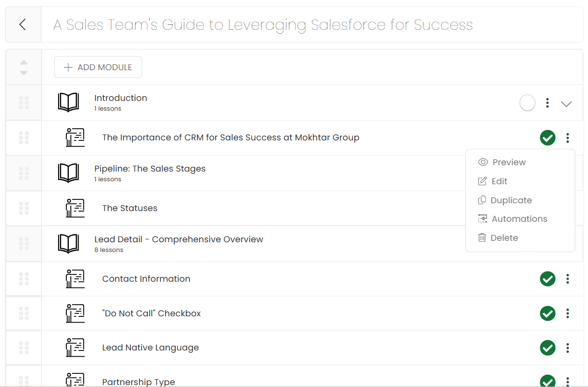The height and width of the screenshot is (387, 588).
Task: Toggle green checkmark on Lead Native Language
Action: point(547,348)
